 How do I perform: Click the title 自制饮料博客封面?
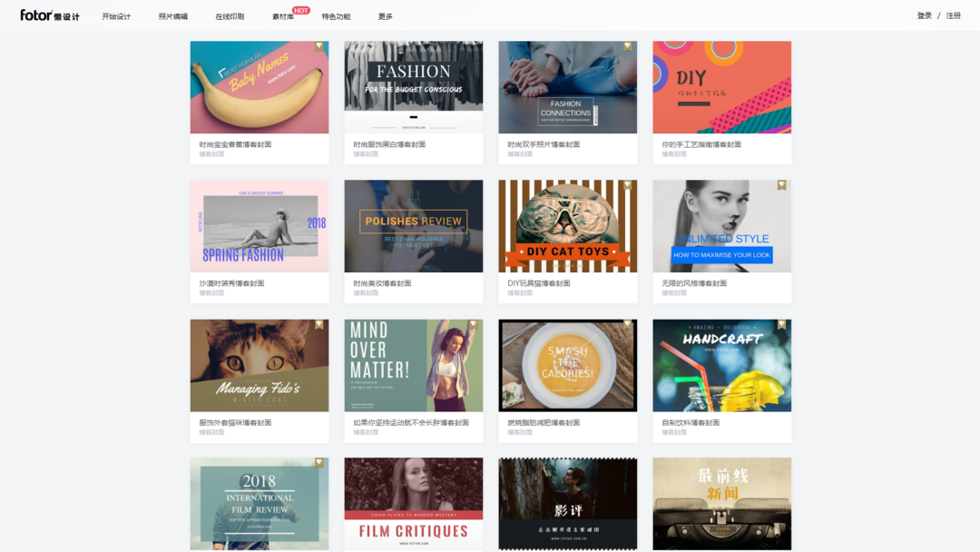691,422
